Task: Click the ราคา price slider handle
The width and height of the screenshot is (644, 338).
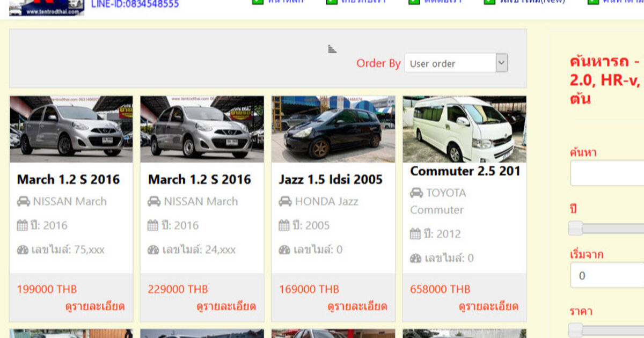Action: click(x=575, y=330)
